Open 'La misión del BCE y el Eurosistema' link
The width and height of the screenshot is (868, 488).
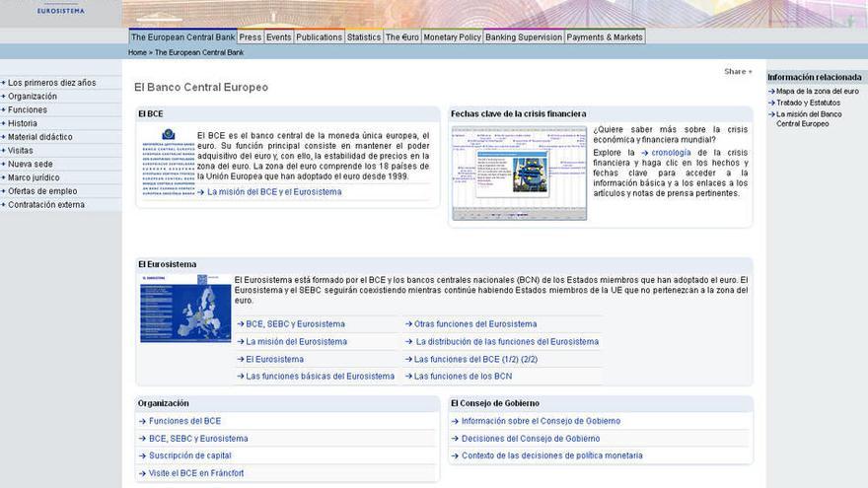click(x=274, y=192)
